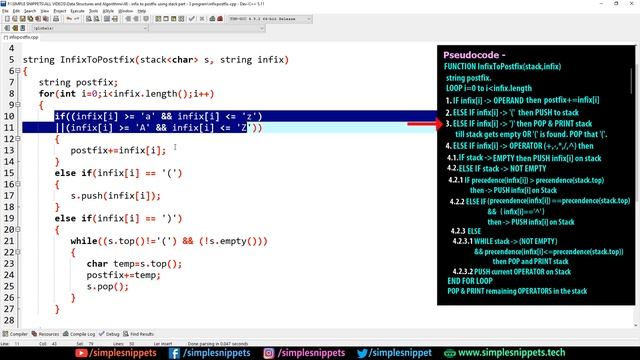Image resolution: width=640 pixels, height=360 pixels.
Task: Click the editor vertical scrollbar down arrow
Action: [x=636, y=325]
